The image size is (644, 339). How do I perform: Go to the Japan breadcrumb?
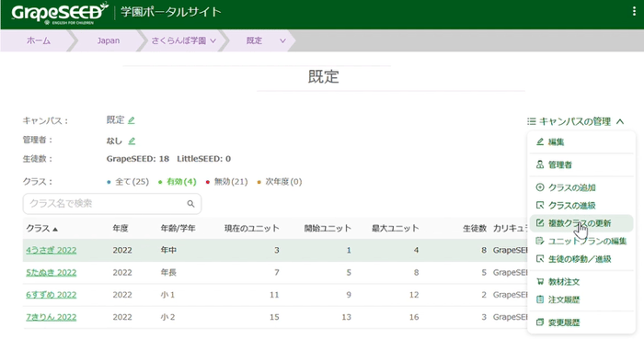click(x=109, y=40)
